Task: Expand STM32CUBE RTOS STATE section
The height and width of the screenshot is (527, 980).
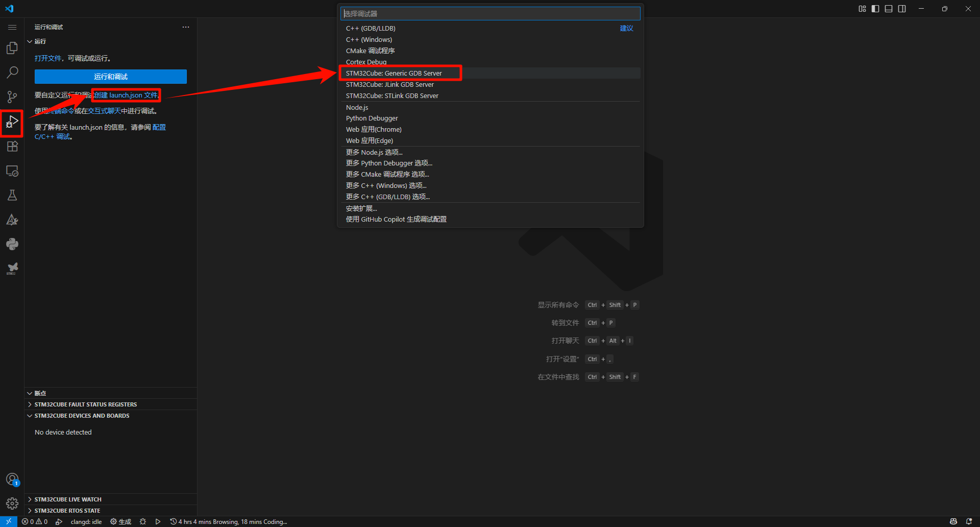Action: pos(111,511)
